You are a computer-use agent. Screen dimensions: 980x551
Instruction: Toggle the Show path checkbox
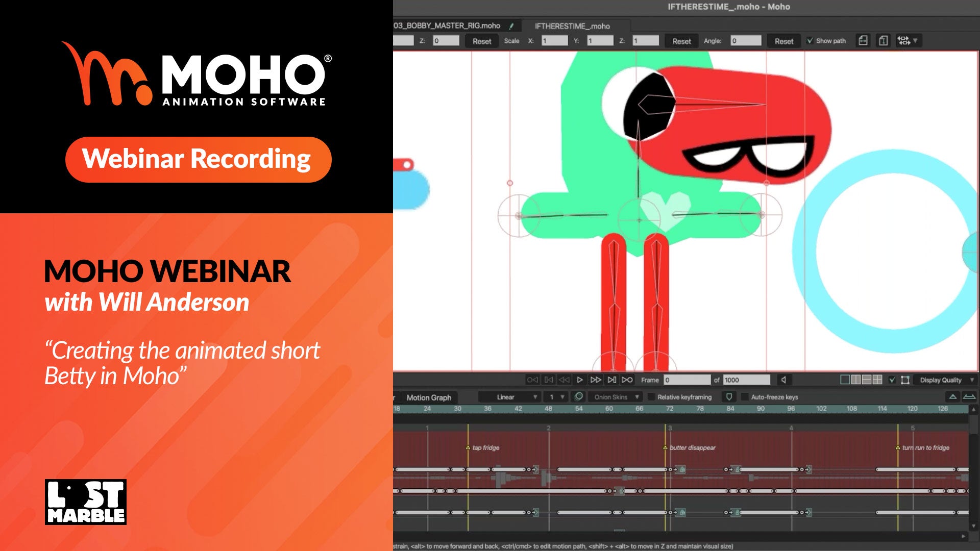click(x=810, y=41)
